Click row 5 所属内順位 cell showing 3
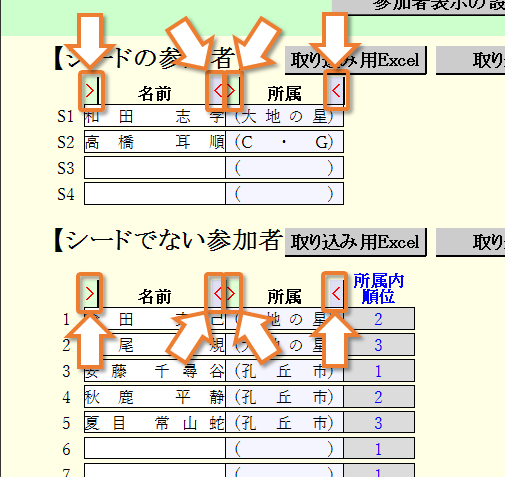This screenshot has height=477, width=505. click(x=379, y=423)
